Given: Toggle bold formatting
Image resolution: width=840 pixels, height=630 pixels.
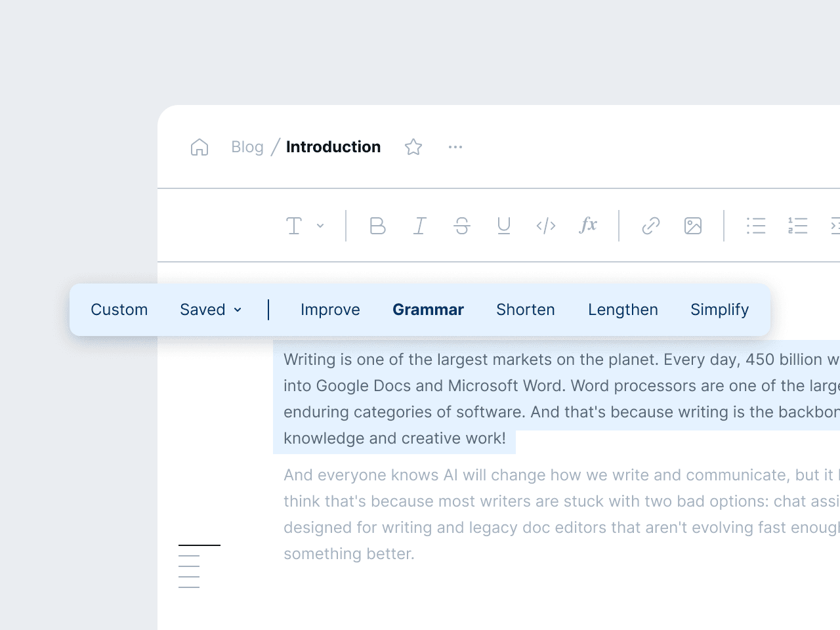Looking at the screenshot, I should 377,226.
